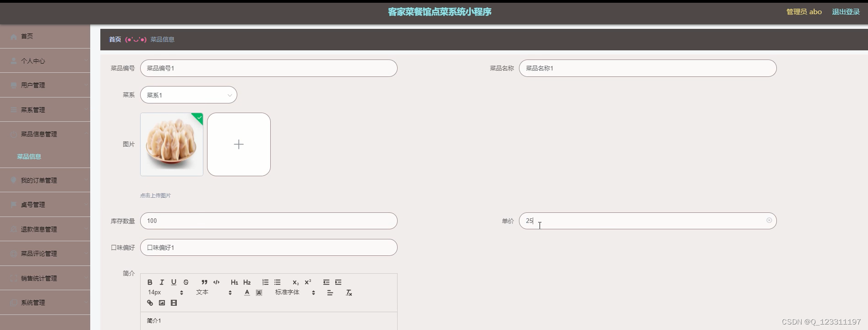Clear the 单价 field with clear icon
The width and height of the screenshot is (868, 330).
[x=769, y=221]
